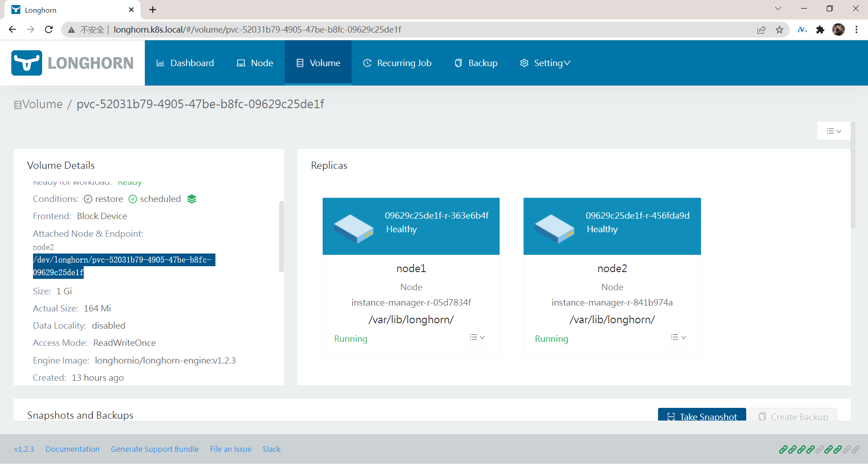Click the not-secure warning icon
Viewport: 868px width, 464px height.
coord(72,30)
